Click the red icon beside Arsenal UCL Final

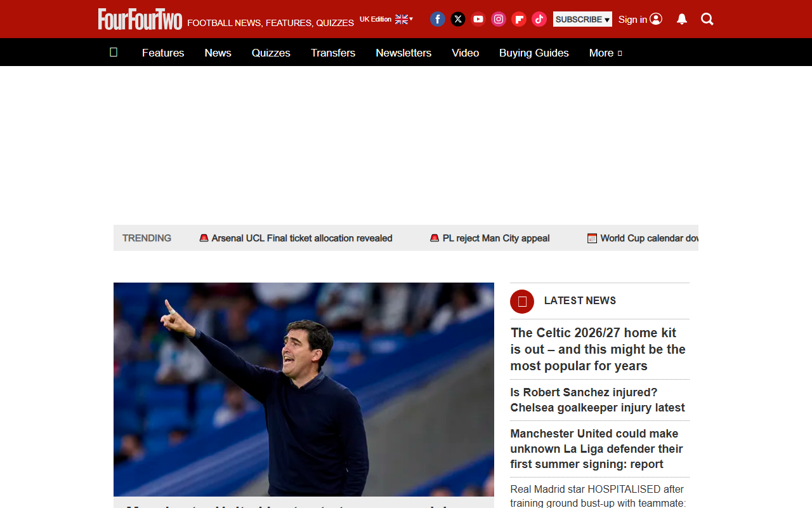click(x=204, y=238)
